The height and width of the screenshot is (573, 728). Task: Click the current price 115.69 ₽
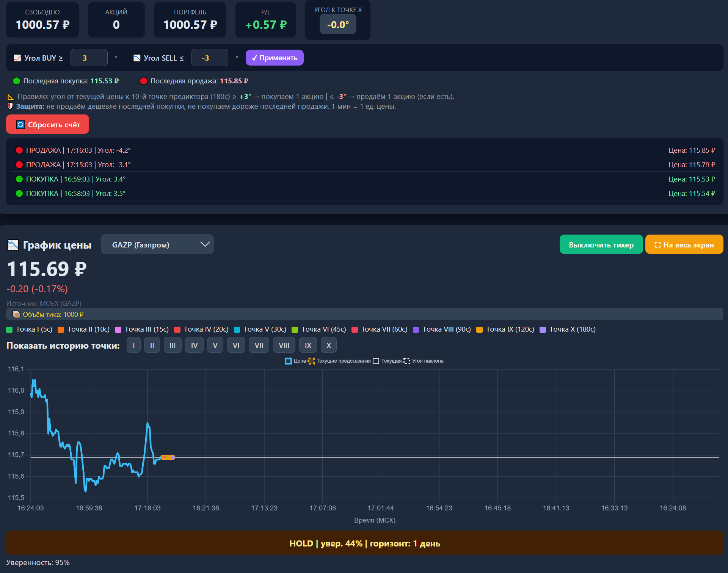47,269
